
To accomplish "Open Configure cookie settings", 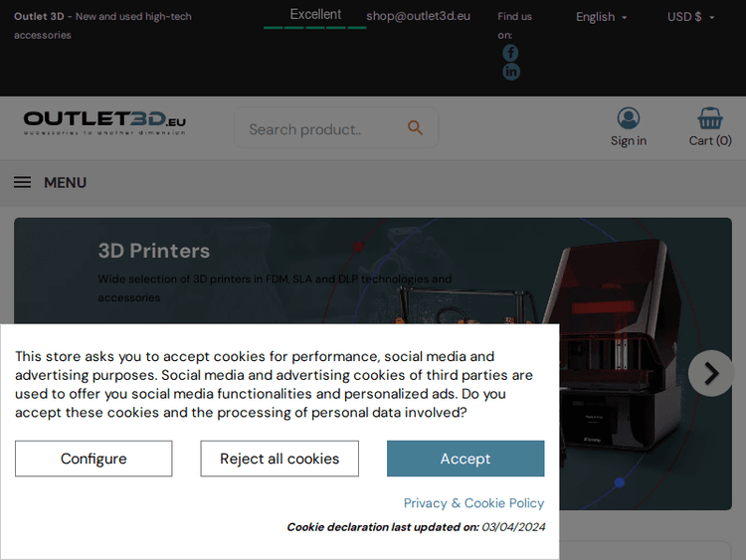I will (93, 459).
